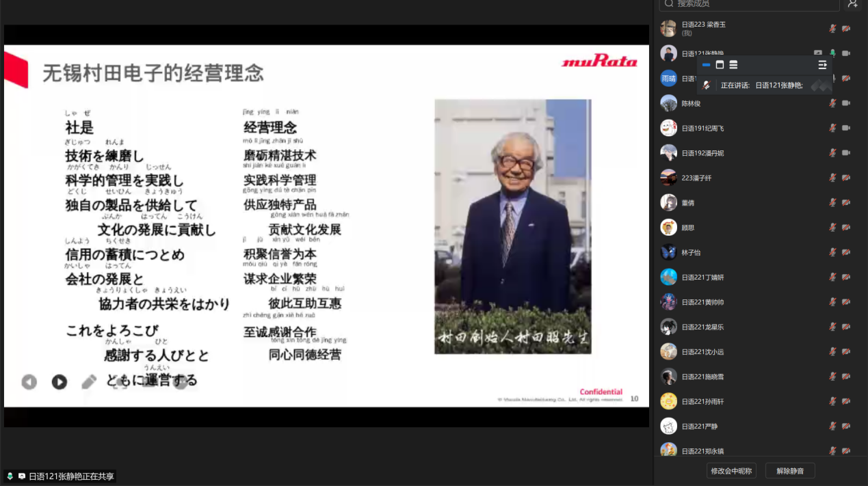Toggle camera for 日语223 梁香玉
Viewport: 868px width, 486px height.
(x=846, y=29)
